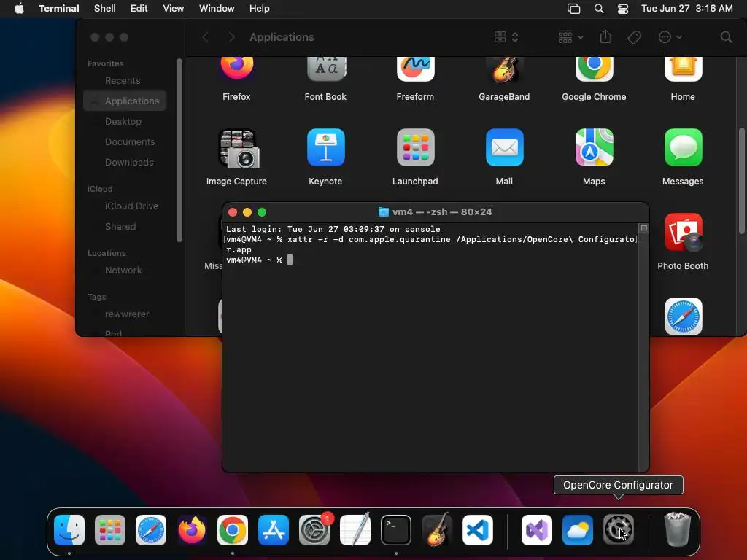
Task: Select Network in Finder sidebar
Action: 123,271
